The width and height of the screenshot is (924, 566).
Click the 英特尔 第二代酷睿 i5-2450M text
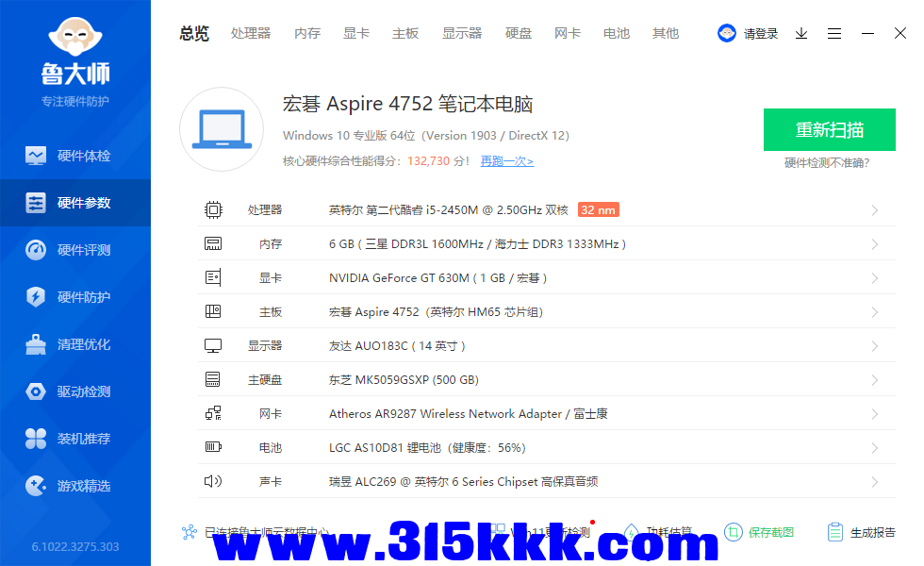tap(449, 210)
